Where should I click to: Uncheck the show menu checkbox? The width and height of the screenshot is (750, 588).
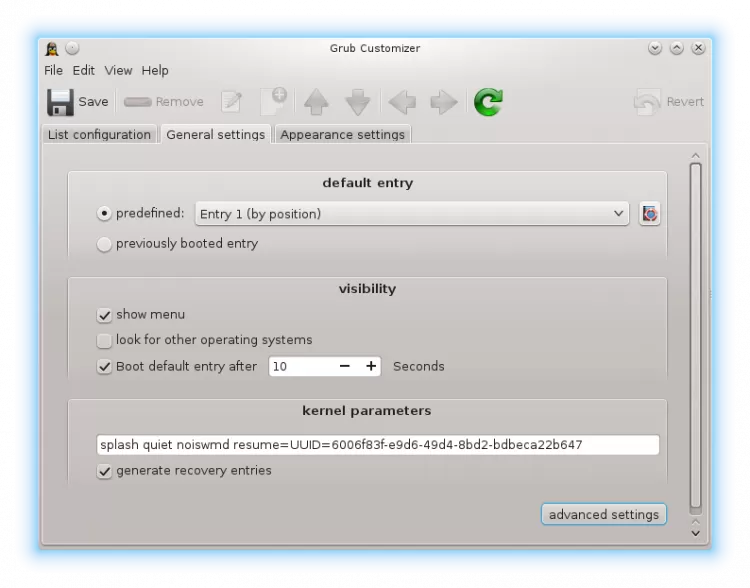coord(104,315)
